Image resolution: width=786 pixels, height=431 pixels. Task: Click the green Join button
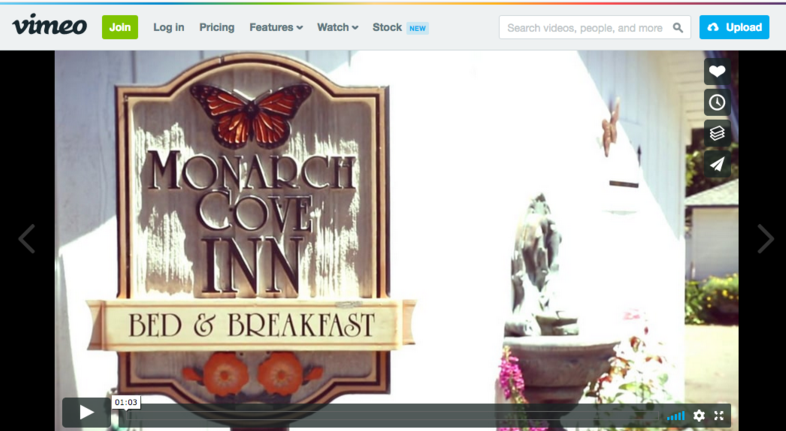(120, 27)
